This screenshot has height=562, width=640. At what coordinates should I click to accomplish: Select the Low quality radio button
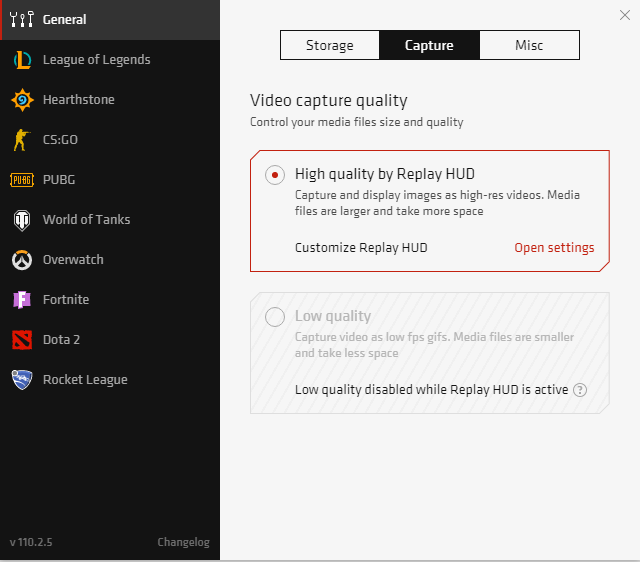(275, 317)
